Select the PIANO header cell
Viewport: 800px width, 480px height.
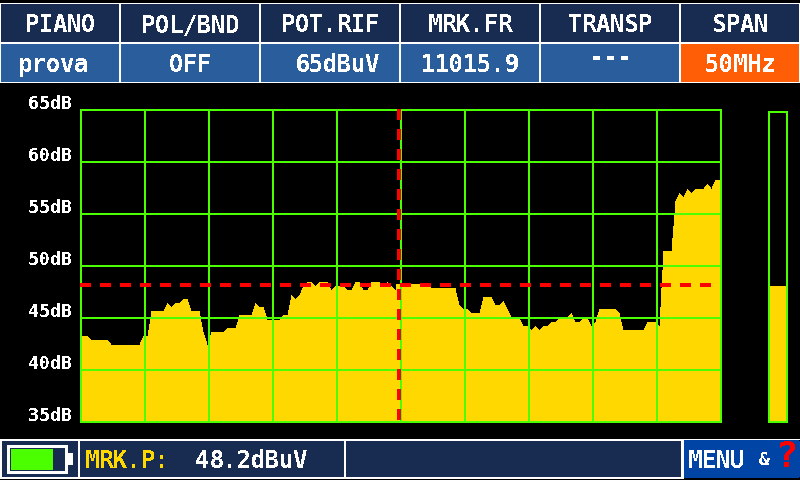60,23
